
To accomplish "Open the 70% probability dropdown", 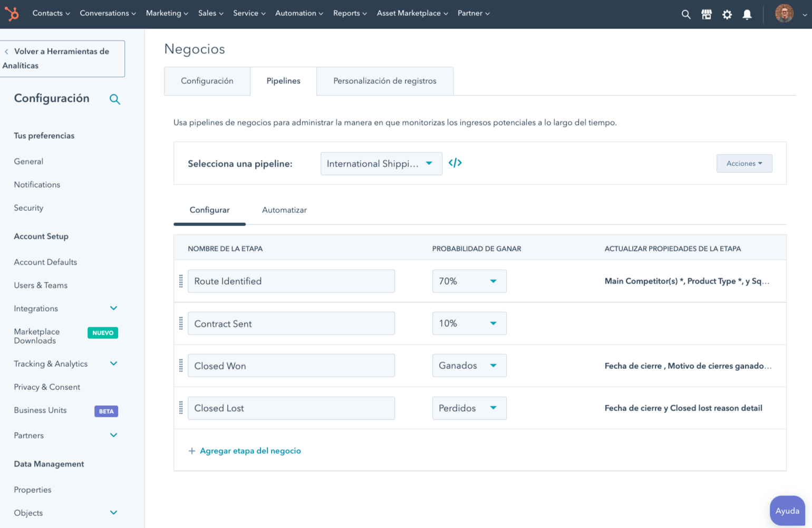I will pyautogui.click(x=469, y=281).
